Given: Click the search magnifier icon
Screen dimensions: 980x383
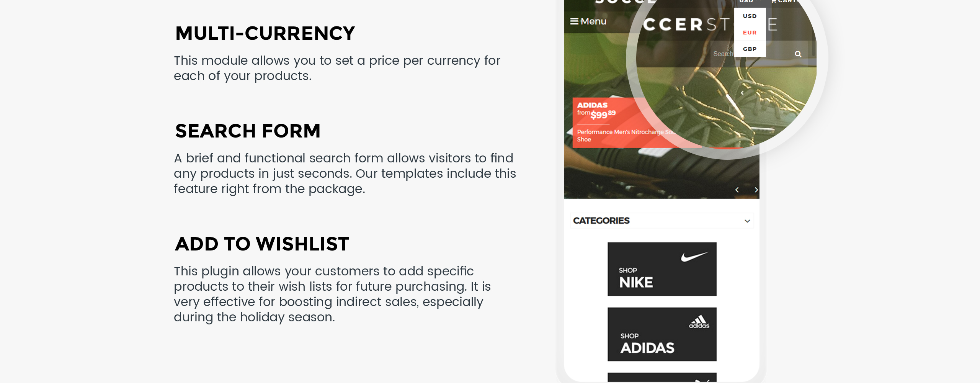Looking at the screenshot, I should pos(798,54).
